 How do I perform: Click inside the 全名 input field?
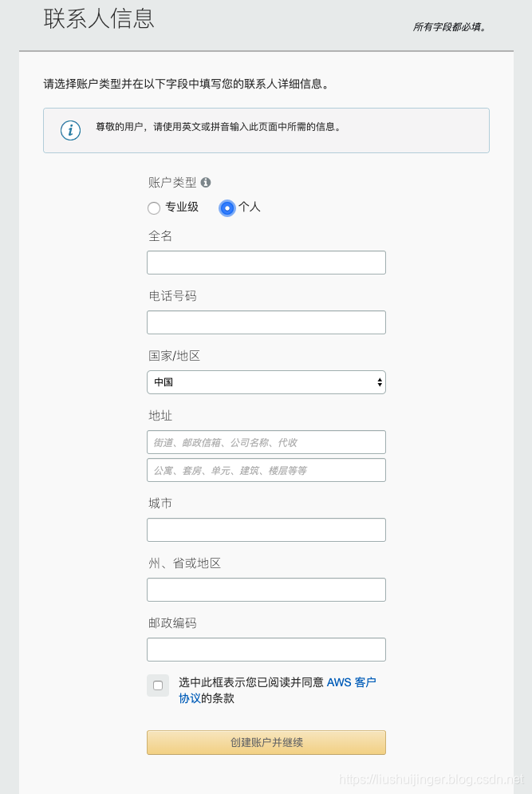(x=266, y=262)
